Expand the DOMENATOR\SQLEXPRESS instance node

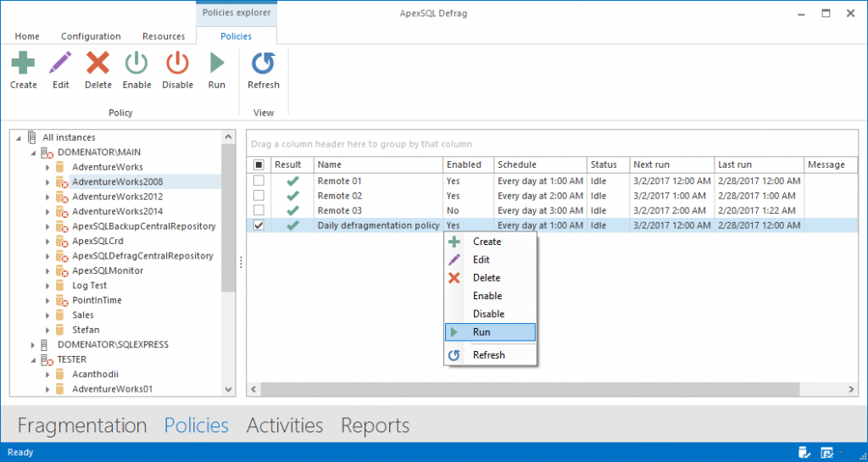point(33,345)
